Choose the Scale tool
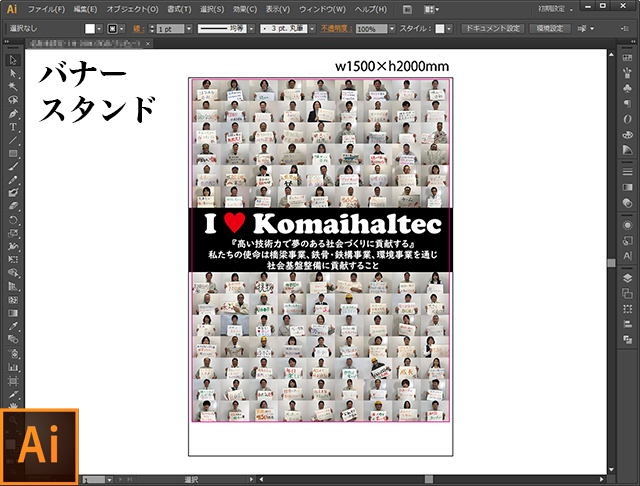 pyautogui.click(x=13, y=233)
